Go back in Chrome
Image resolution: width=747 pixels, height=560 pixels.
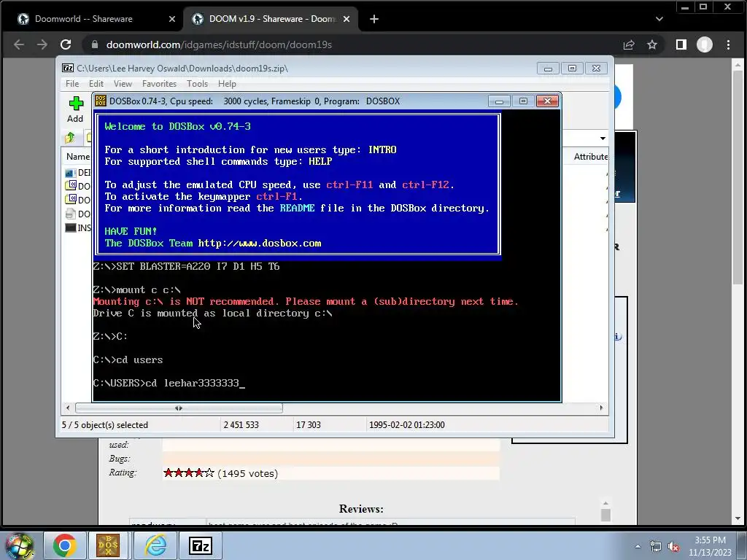(x=19, y=44)
